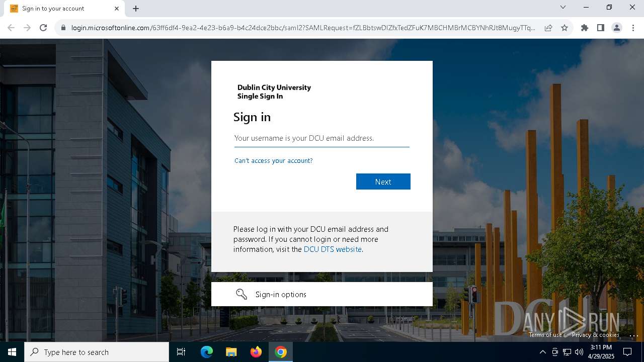Image resolution: width=644 pixels, height=362 pixels.
Task: Visit the DCU DTS website link
Action: (333, 249)
